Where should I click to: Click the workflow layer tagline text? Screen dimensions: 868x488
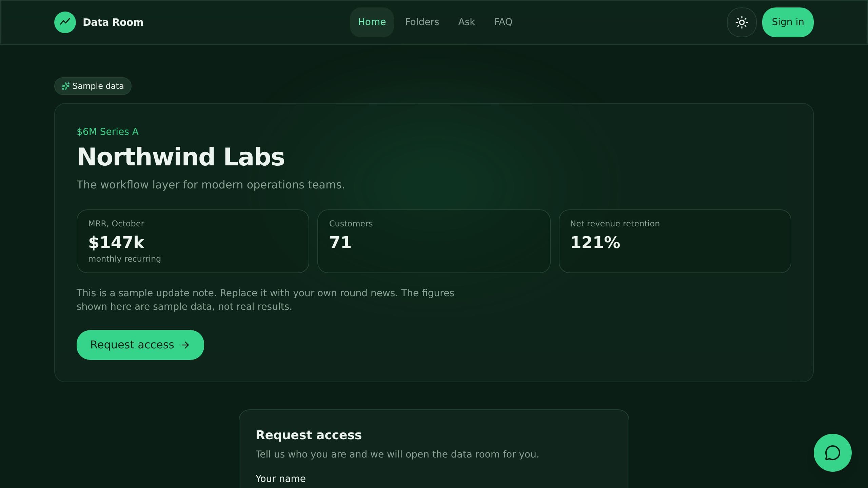[211, 185]
